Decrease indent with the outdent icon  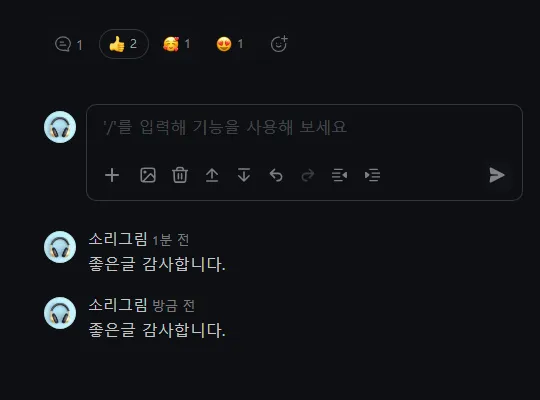pyautogui.click(x=340, y=175)
